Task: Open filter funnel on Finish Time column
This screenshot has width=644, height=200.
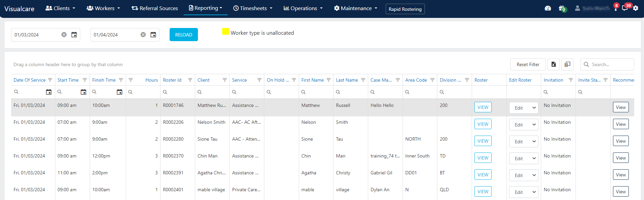Action: pyautogui.click(x=121, y=80)
